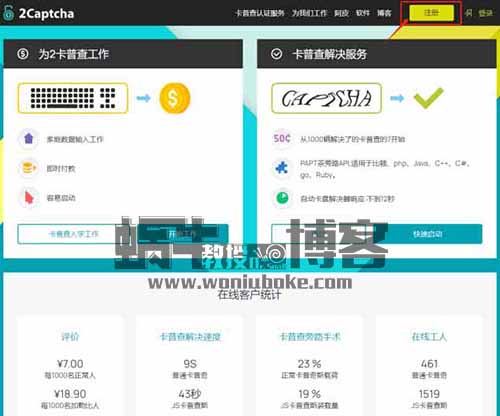500x416 pixels.
Task: Click the 9S solving speed value
Action: (190, 364)
